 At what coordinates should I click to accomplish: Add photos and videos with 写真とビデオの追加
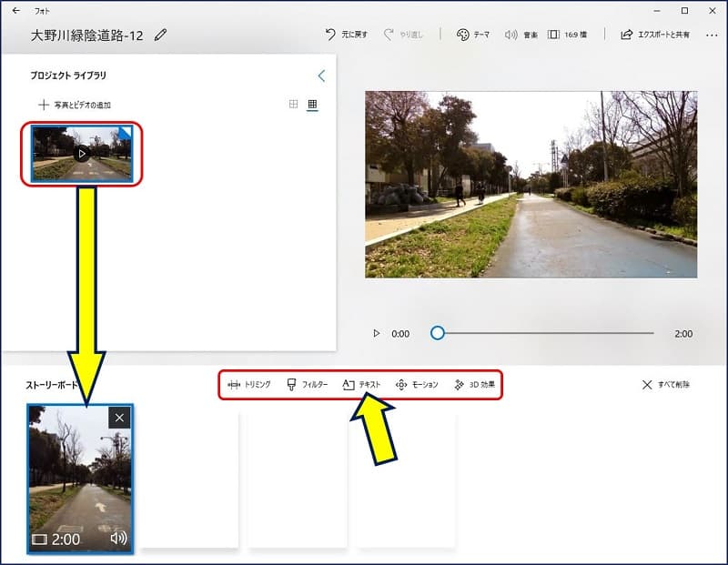[x=75, y=105]
